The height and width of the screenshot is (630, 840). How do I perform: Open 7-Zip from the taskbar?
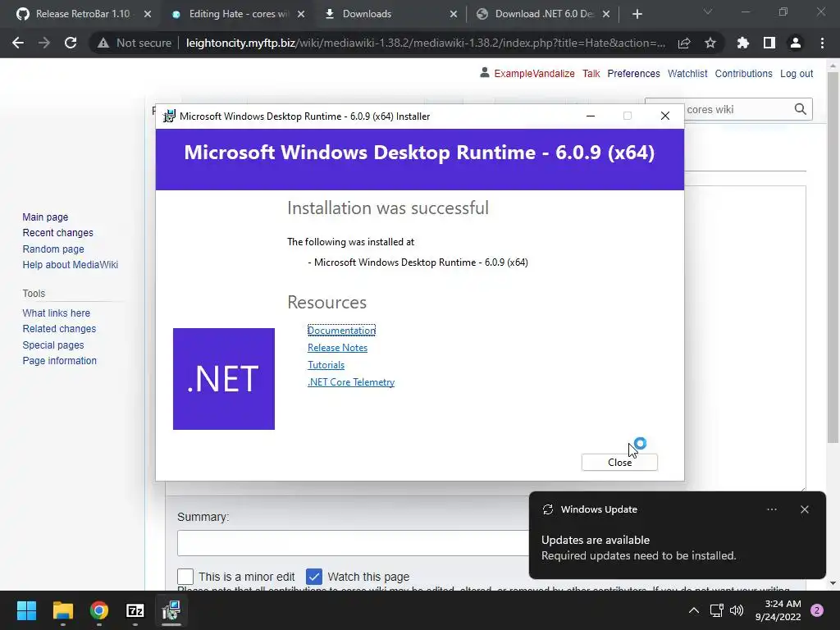click(135, 610)
